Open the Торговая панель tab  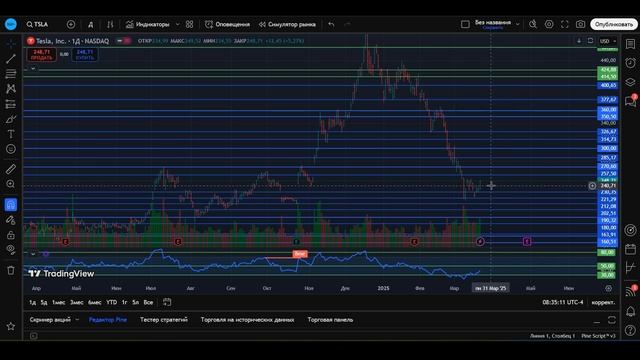pyautogui.click(x=330, y=320)
